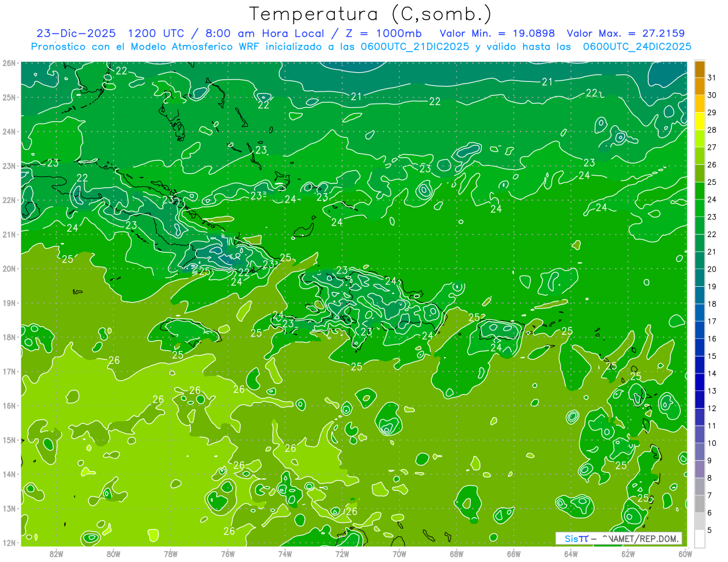Click the title 'Temperatura (C,somb.)'
The image size is (728, 562).
(x=371, y=14)
